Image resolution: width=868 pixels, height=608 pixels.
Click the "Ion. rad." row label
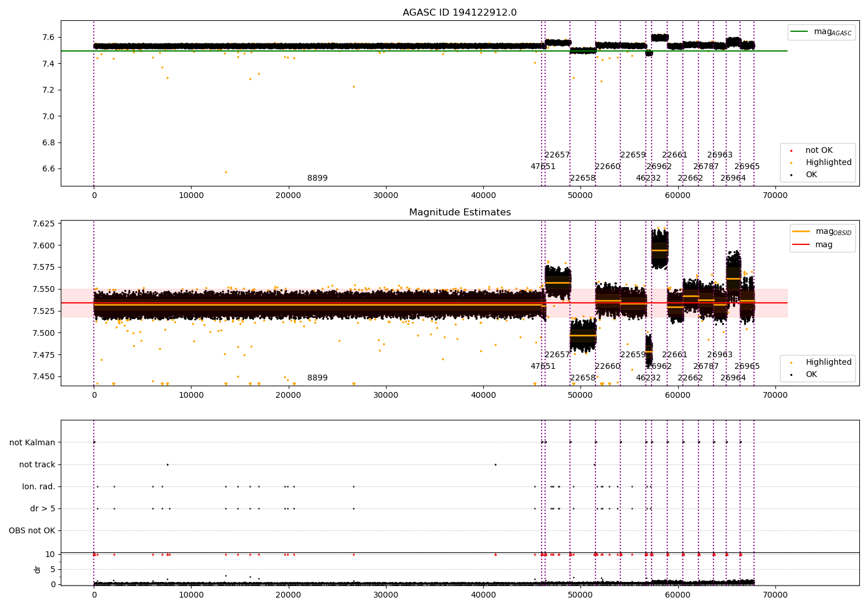[39, 487]
